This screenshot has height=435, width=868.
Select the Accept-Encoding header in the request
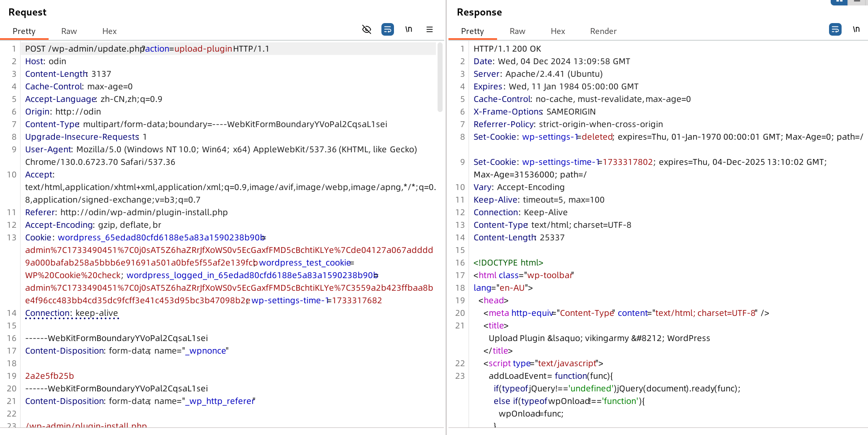coord(93,225)
